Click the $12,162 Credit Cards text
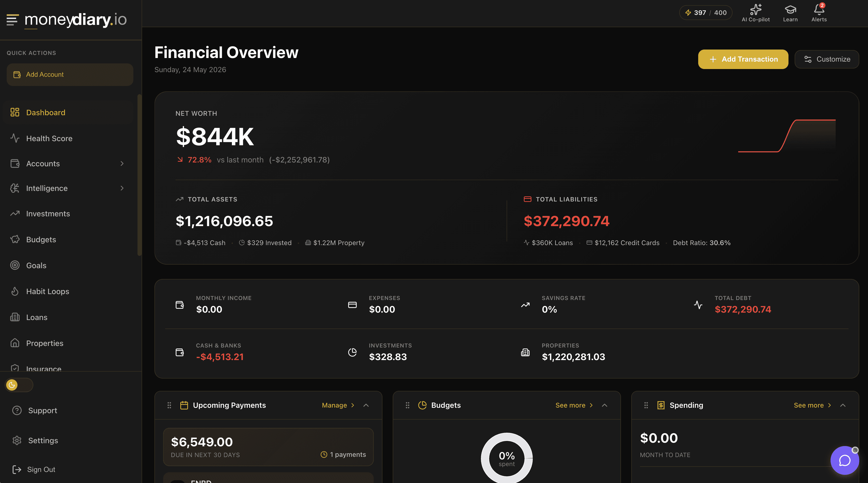 627,243
